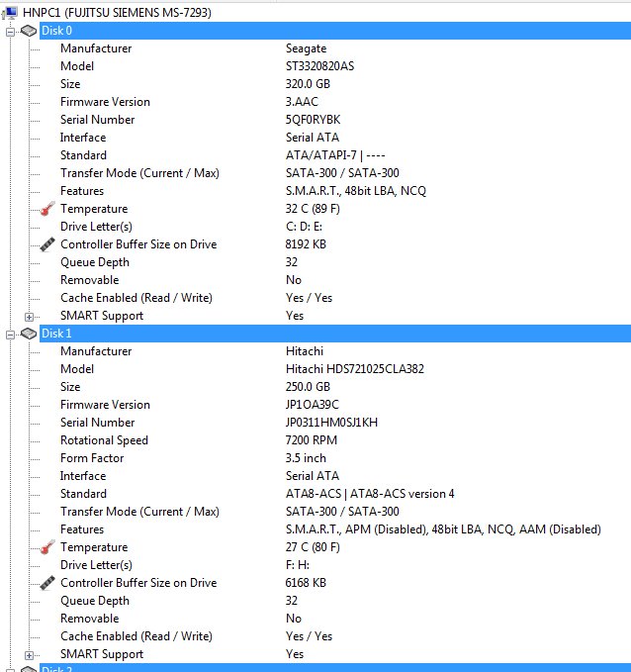Viewport: 631px width, 672px height.
Task: Select the Rotational Speed label
Action: 104,440
